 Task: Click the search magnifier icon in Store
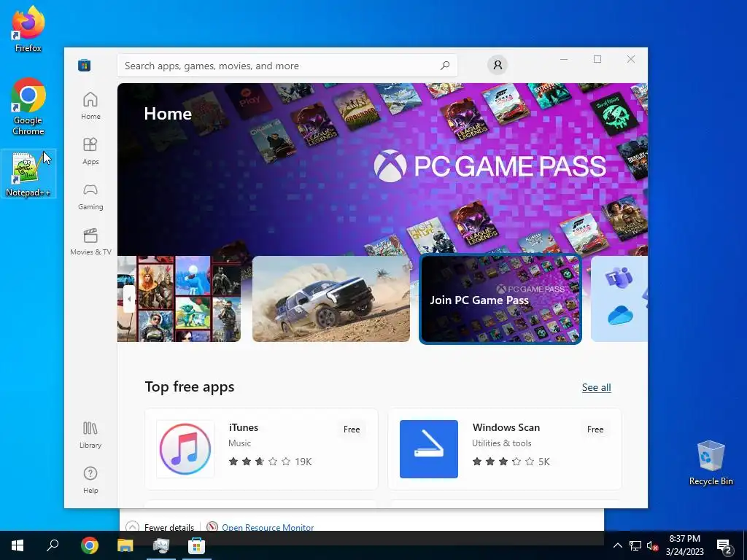[445, 65]
